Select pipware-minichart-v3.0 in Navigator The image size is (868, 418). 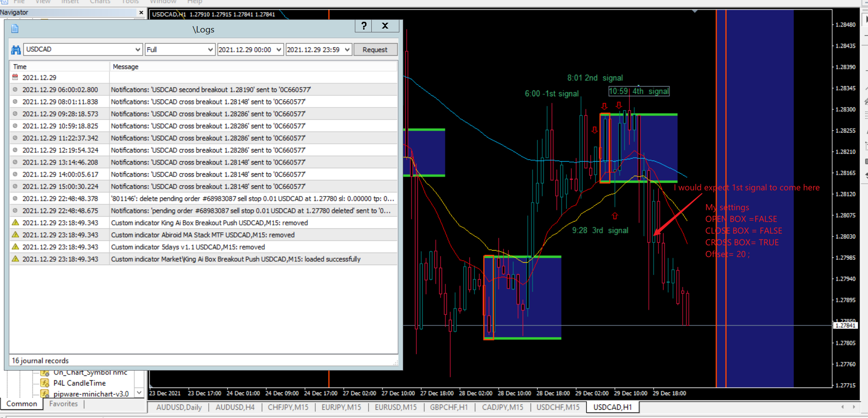[91, 394]
